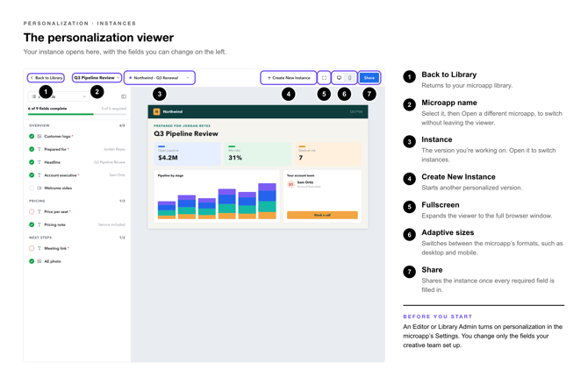Click the '3 of 5 required' text

(x=113, y=109)
